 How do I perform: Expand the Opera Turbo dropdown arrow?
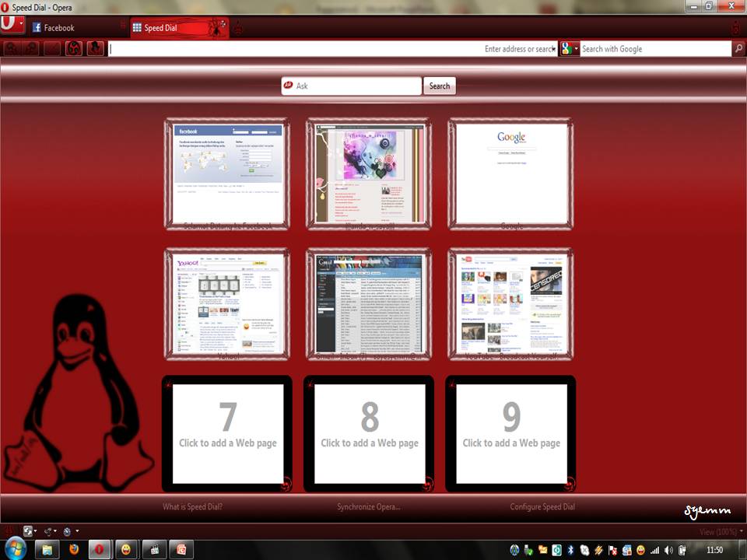coord(77,531)
